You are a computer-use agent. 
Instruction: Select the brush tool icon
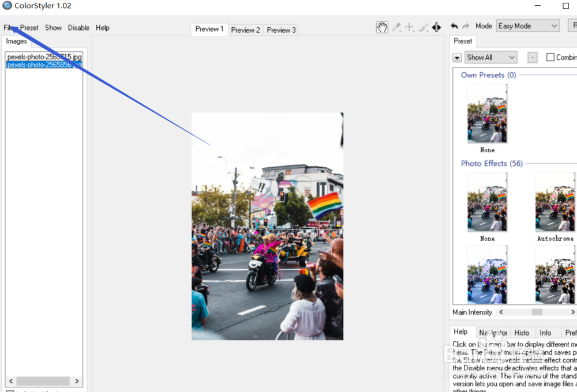pyautogui.click(x=423, y=27)
